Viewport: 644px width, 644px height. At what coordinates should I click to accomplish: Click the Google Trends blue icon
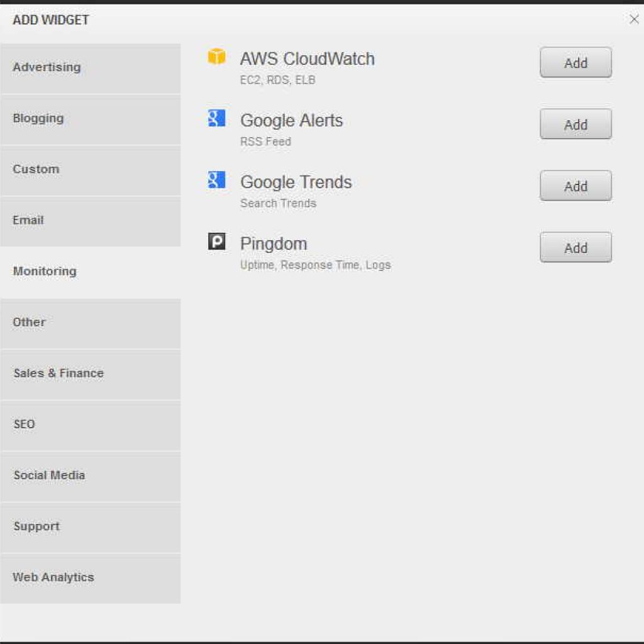[216, 180]
